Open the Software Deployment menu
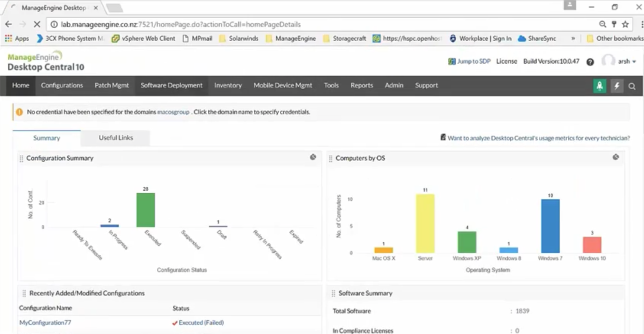The image size is (644, 334). pos(171,86)
